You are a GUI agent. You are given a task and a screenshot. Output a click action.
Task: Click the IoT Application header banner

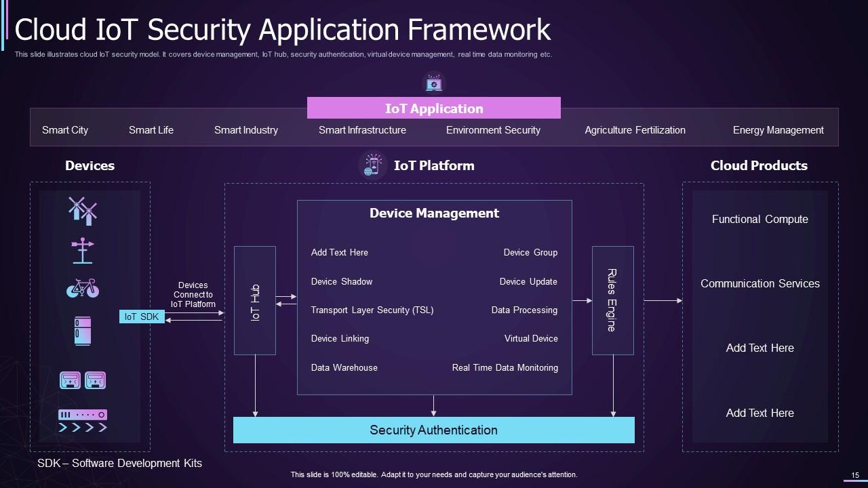[434, 108]
